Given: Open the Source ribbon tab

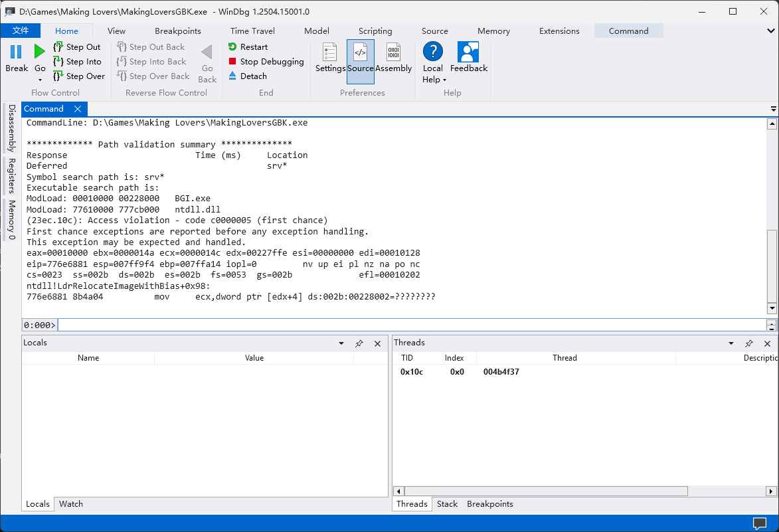Looking at the screenshot, I should pyautogui.click(x=435, y=31).
